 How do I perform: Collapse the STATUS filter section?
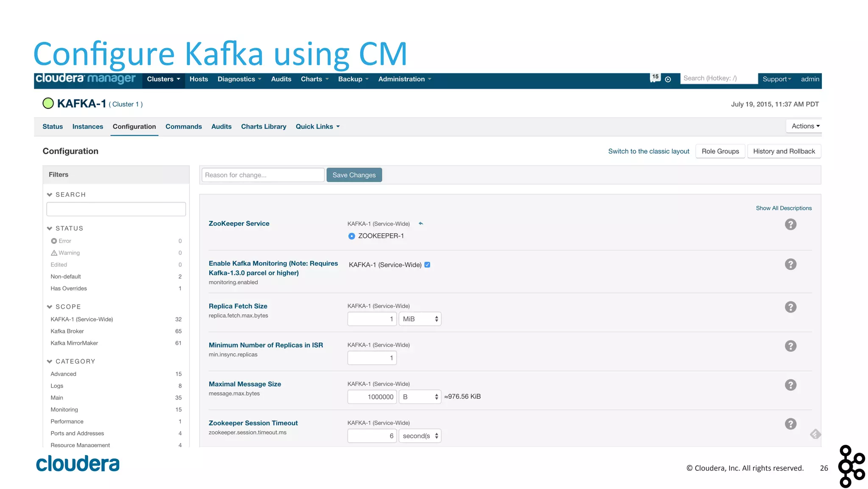click(x=65, y=229)
